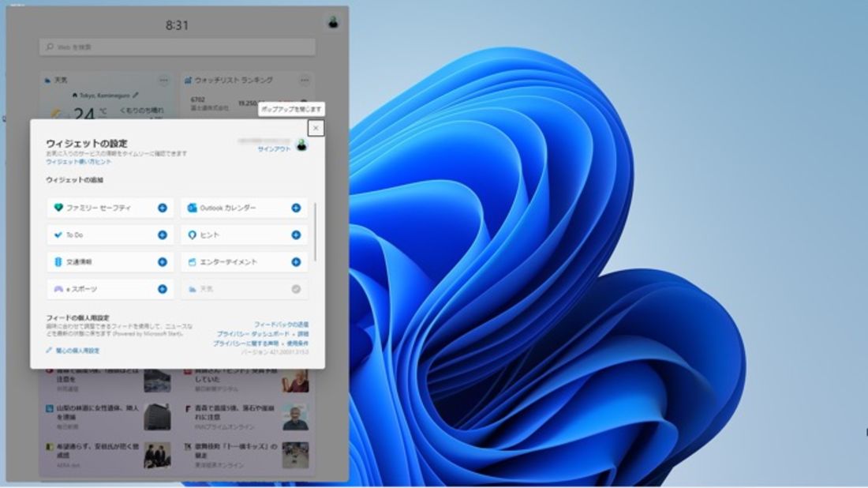The width and height of the screenshot is (868, 488).
Task: Add the To Do widget via plus icon
Action: (163, 235)
